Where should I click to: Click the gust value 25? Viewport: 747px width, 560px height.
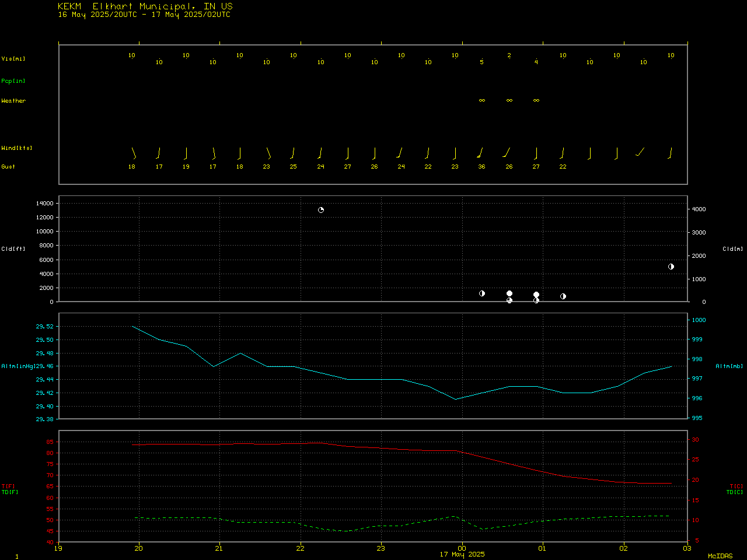click(x=293, y=167)
